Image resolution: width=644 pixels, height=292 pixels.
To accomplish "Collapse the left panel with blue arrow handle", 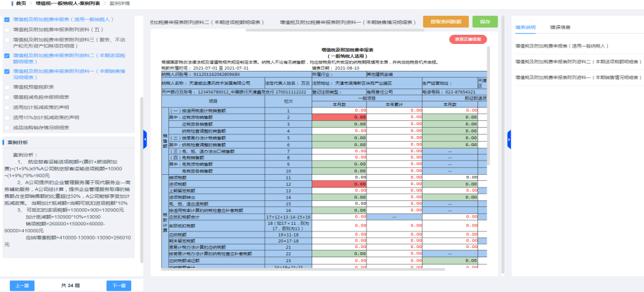I will [145, 139].
